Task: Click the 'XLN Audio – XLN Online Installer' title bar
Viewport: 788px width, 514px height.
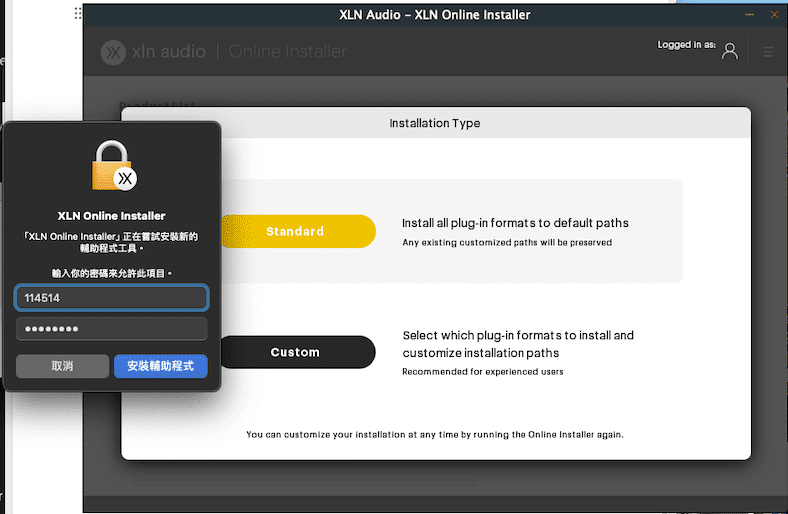Action: coord(435,15)
